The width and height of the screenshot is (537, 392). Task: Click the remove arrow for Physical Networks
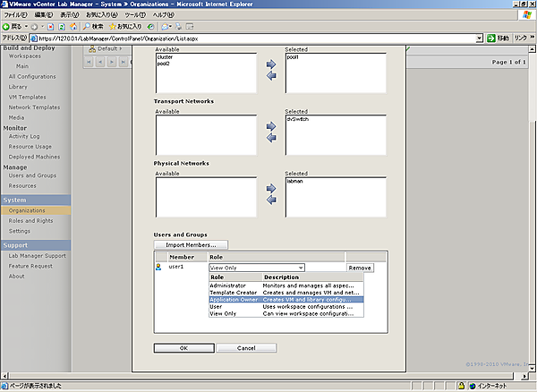[271, 200]
